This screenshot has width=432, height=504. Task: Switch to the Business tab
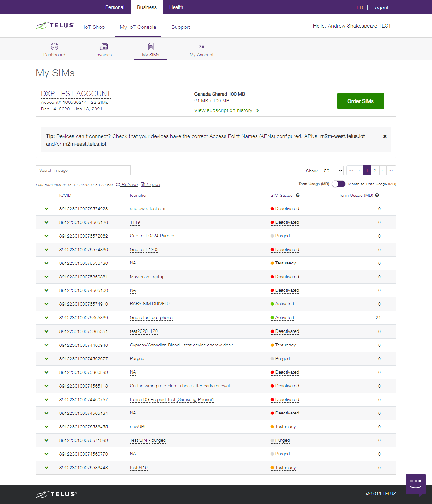(x=147, y=7)
